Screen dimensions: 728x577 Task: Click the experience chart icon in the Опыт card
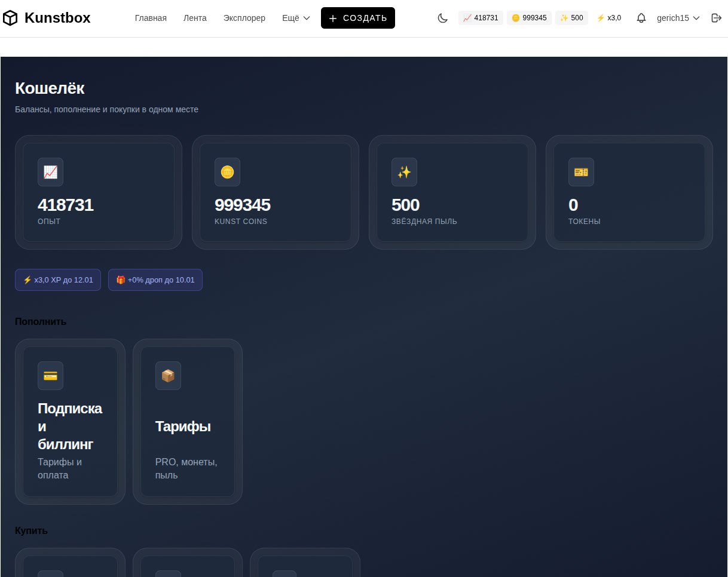pyautogui.click(x=50, y=172)
